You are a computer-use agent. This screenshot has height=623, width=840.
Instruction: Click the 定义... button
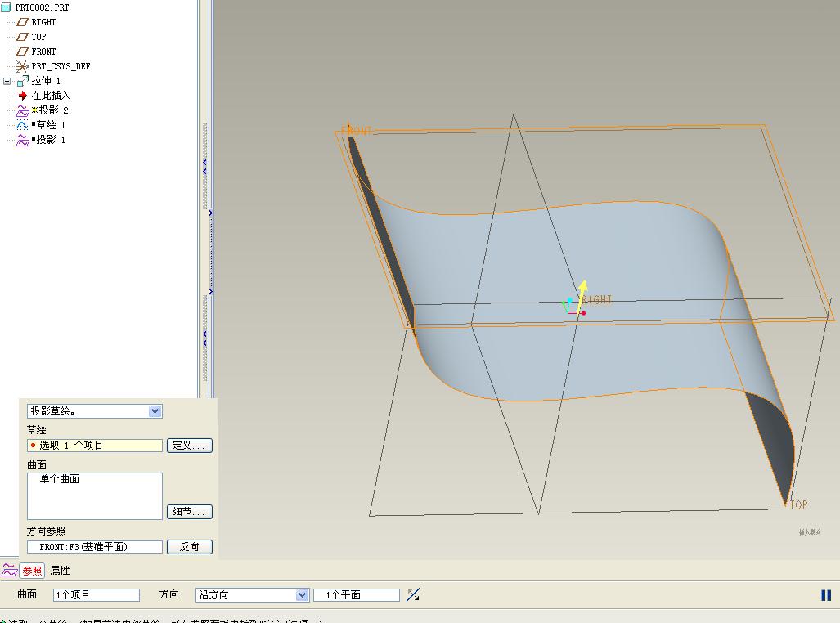click(x=190, y=445)
